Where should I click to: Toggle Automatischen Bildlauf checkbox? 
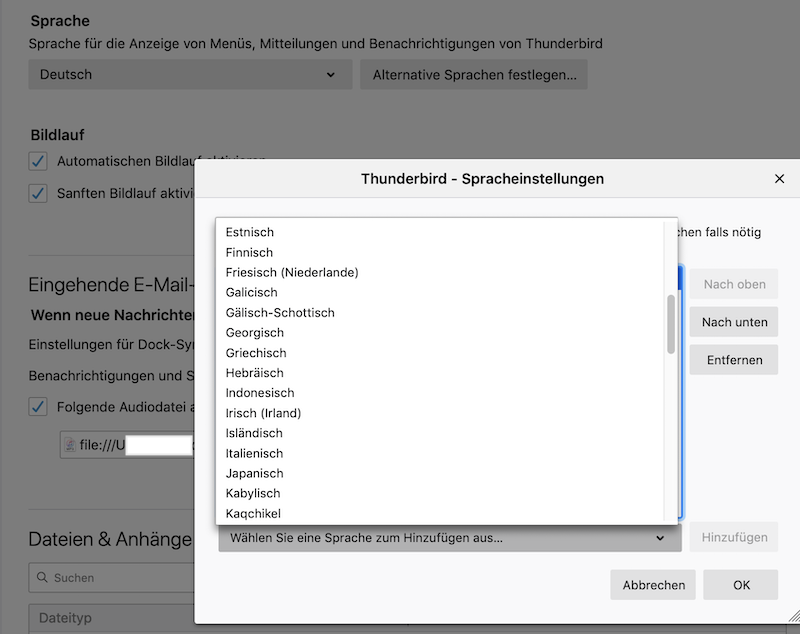click(x=38, y=161)
